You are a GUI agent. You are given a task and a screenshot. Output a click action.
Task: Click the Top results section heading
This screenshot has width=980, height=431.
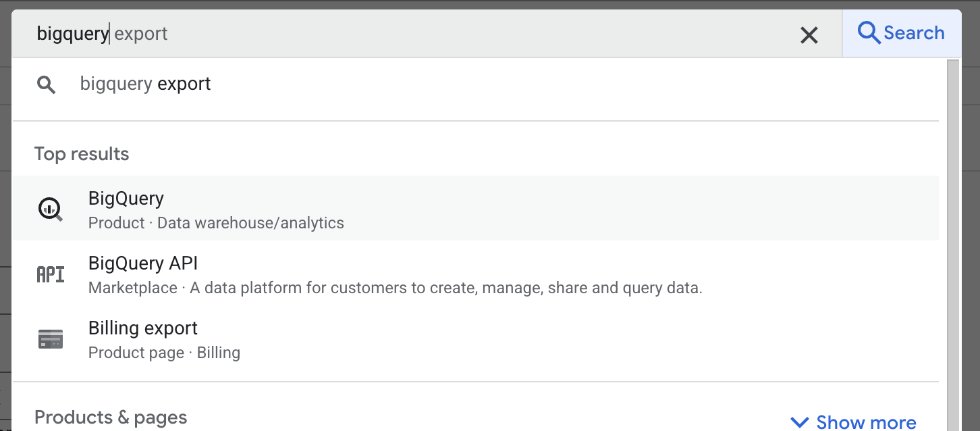[82, 154]
